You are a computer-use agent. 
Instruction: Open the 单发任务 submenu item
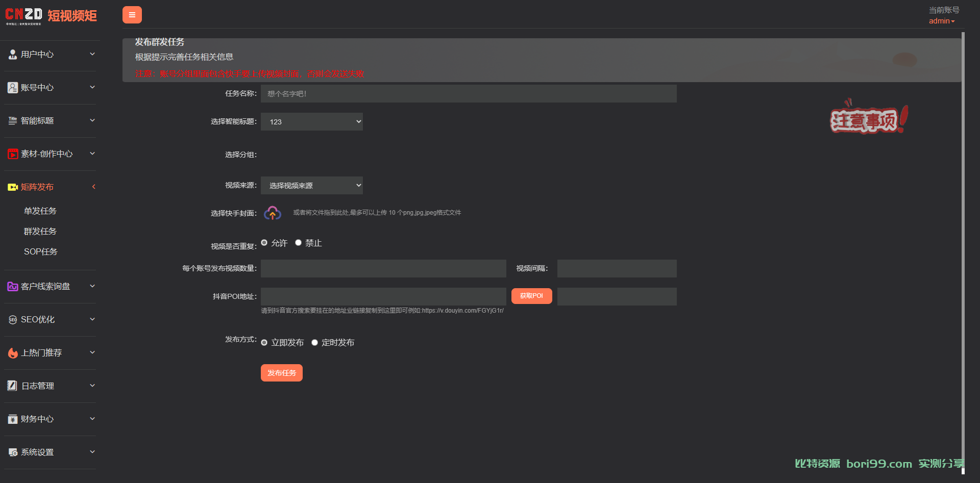(40, 211)
